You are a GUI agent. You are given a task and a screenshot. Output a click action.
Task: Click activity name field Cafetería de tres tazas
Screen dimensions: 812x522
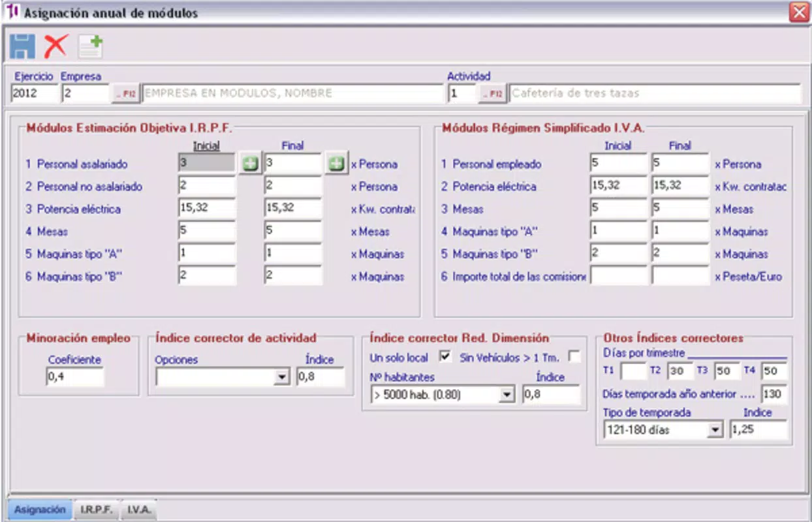[655, 94]
